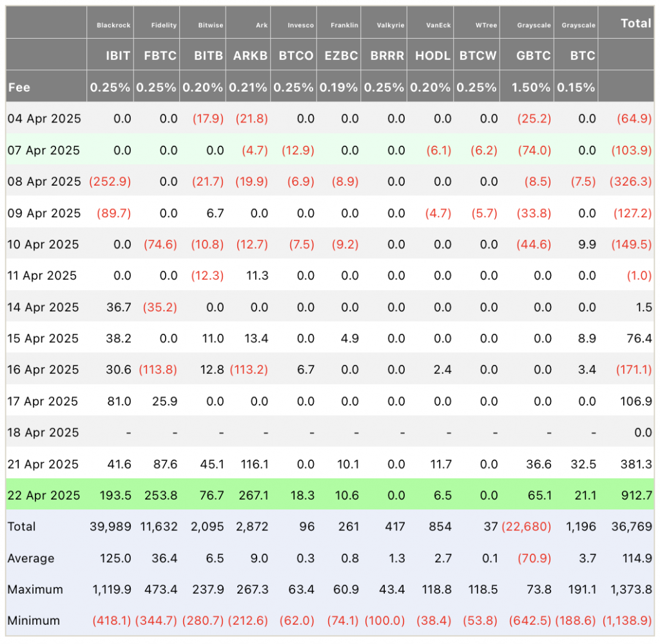Click the 267.1 ARKB value on 22 Apr

tap(253, 495)
